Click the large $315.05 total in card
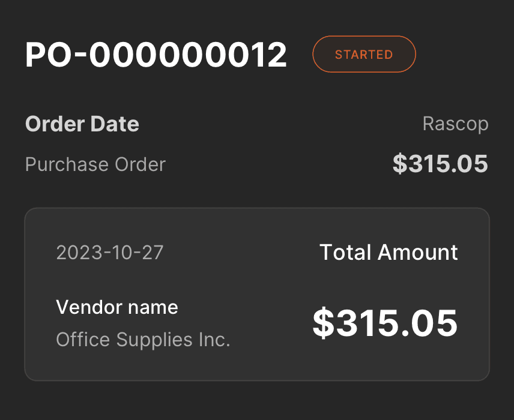 click(x=385, y=323)
